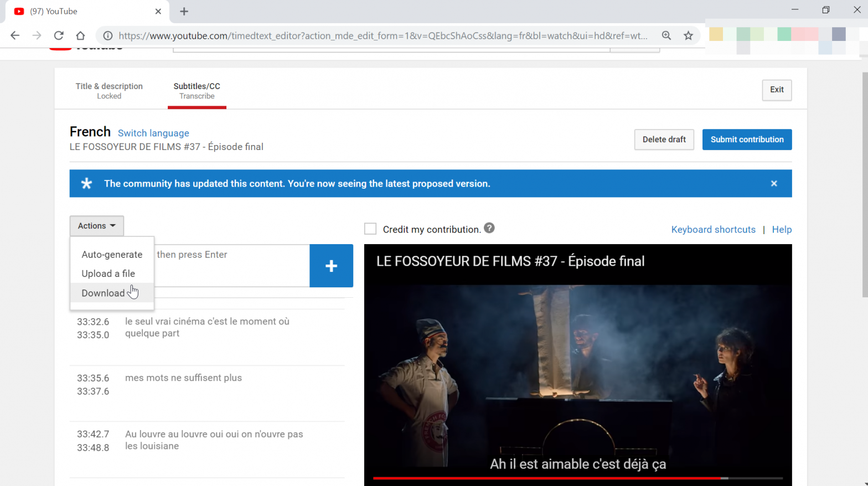
Task: Open help tooltip for credit contribution
Action: click(489, 228)
